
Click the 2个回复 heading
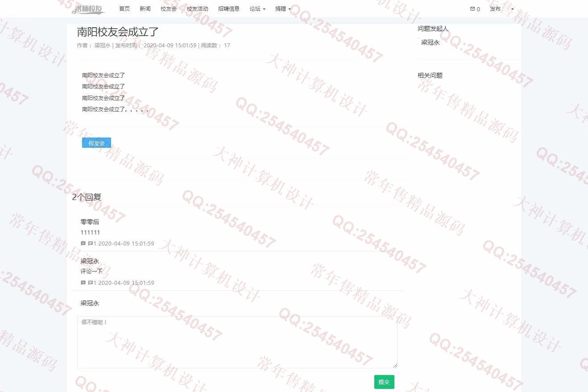(87, 197)
